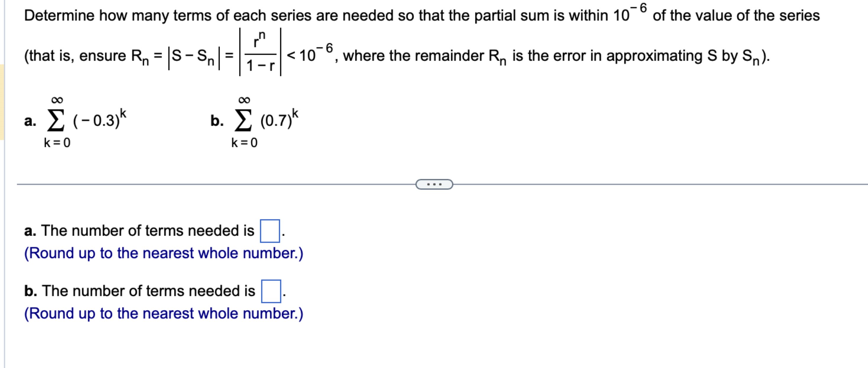
Task: Click the rounding instruction under part b
Action: (163, 313)
